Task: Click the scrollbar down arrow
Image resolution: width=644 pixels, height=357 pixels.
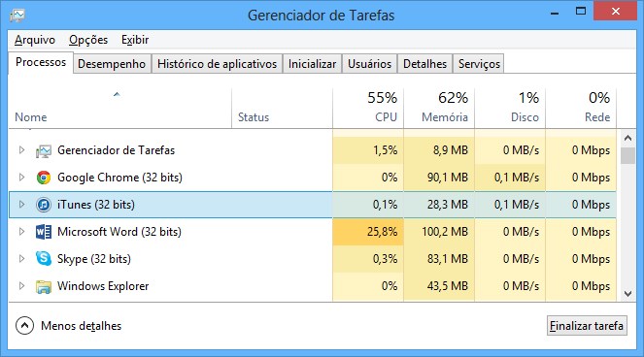Action: [x=627, y=293]
